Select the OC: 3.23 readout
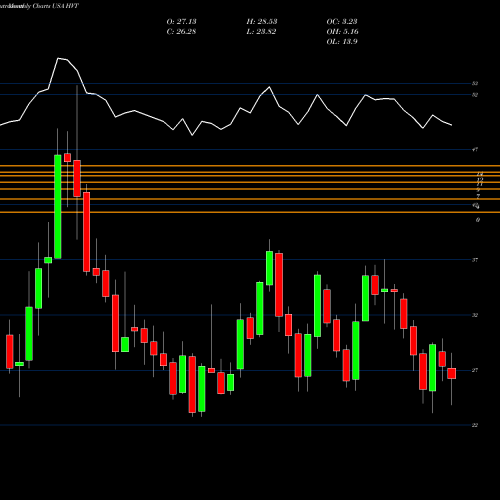 coord(342,22)
